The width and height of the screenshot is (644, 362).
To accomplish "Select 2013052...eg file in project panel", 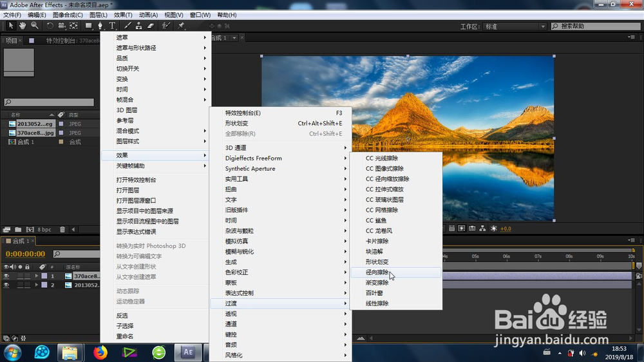I will (35, 124).
